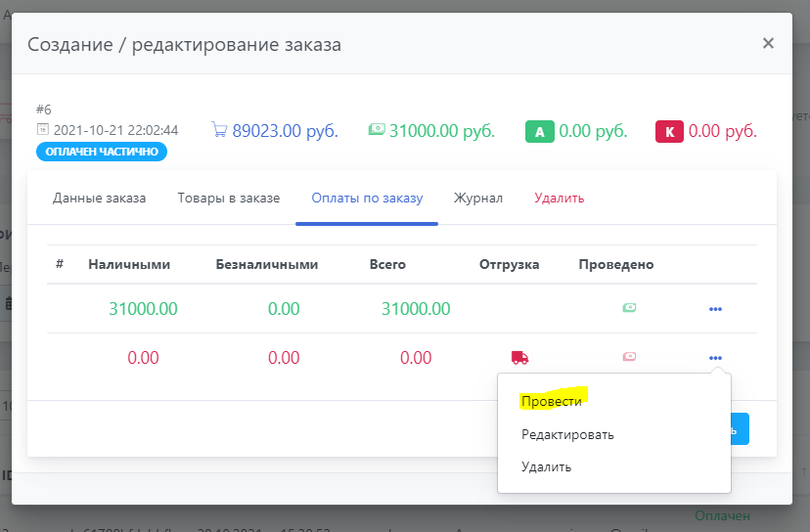Switch to the Данные заказа tab
The width and height of the screenshot is (810, 532).
coord(99,199)
